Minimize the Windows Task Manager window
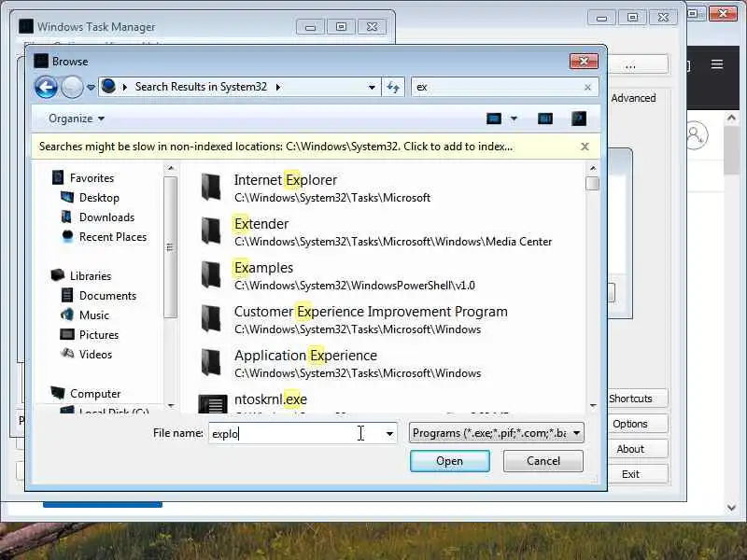The width and height of the screenshot is (747, 560). 310,27
